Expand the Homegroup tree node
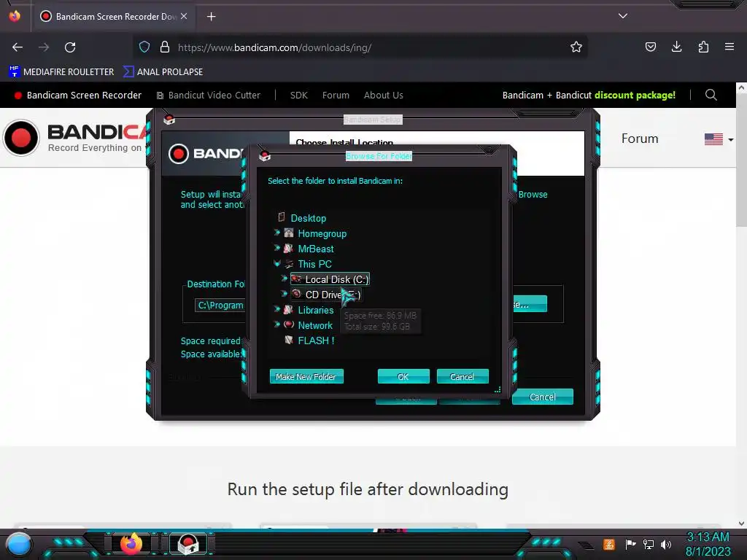 [x=276, y=233]
